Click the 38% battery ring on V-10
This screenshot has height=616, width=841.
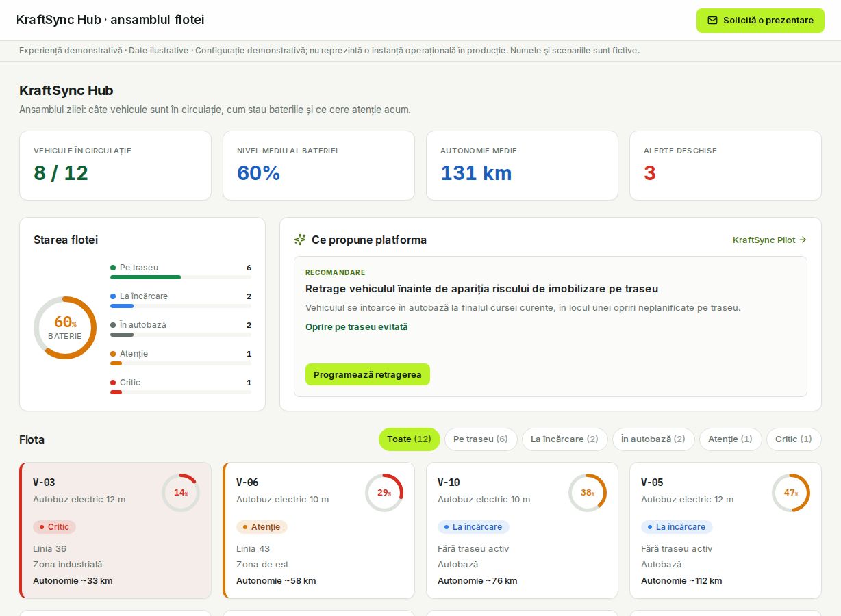click(588, 493)
